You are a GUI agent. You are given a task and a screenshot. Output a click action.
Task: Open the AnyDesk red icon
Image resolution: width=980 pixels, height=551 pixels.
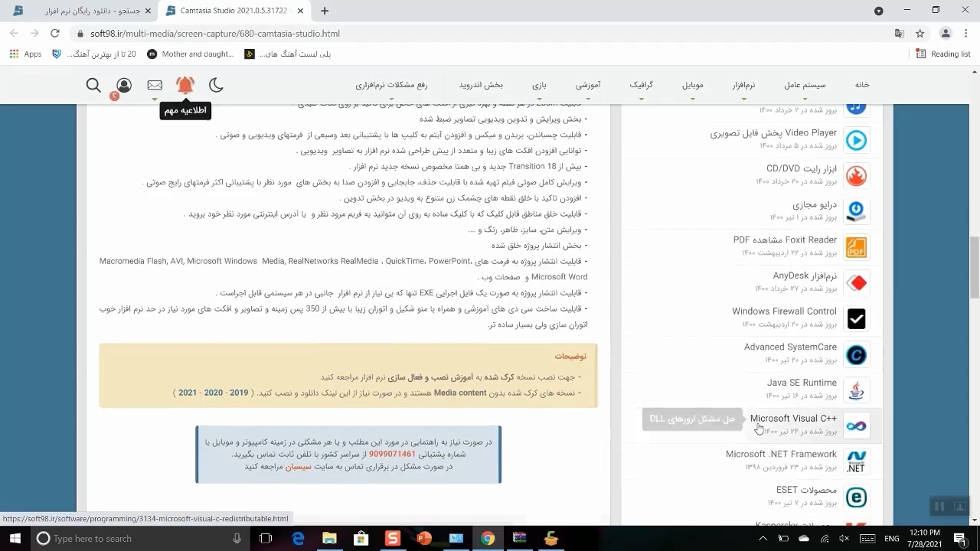[856, 283]
